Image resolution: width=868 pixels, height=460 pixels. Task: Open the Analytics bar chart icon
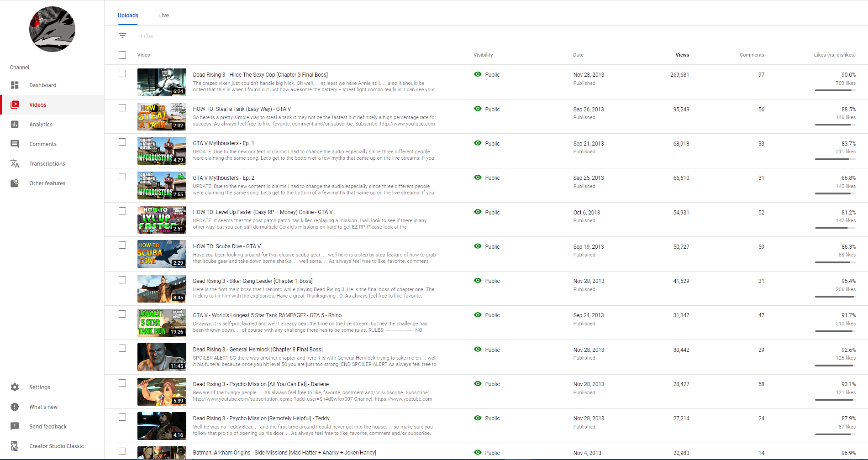(x=15, y=125)
